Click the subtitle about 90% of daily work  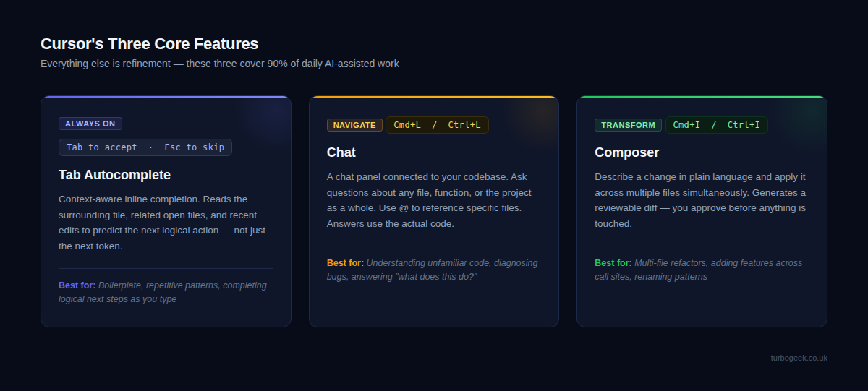(219, 64)
